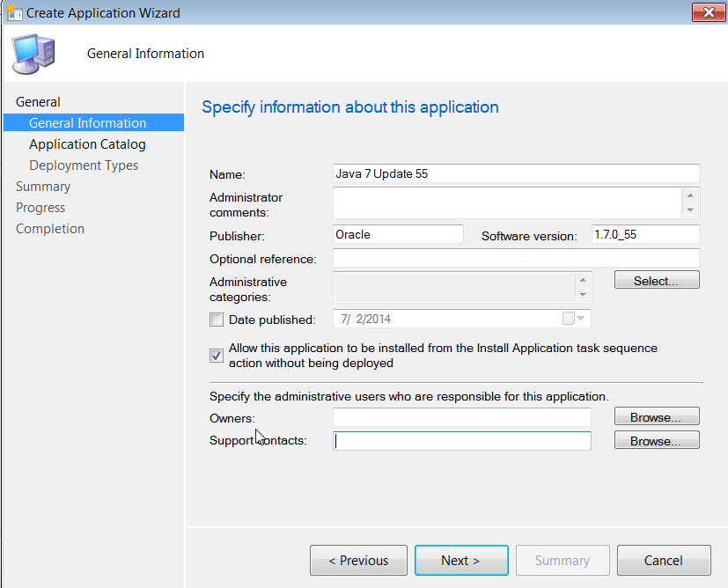Select General Information in the wizard sidebar
The width and height of the screenshot is (728, 588).
tap(87, 122)
